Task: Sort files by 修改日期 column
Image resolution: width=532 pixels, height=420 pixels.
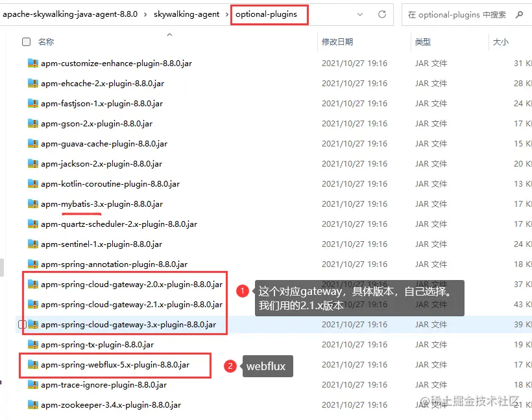Action: click(337, 41)
